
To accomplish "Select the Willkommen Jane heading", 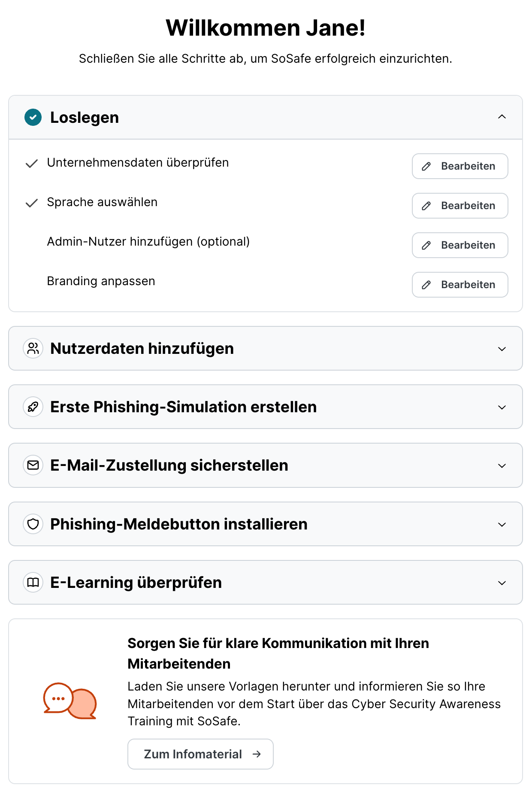I will pos(266,27).
